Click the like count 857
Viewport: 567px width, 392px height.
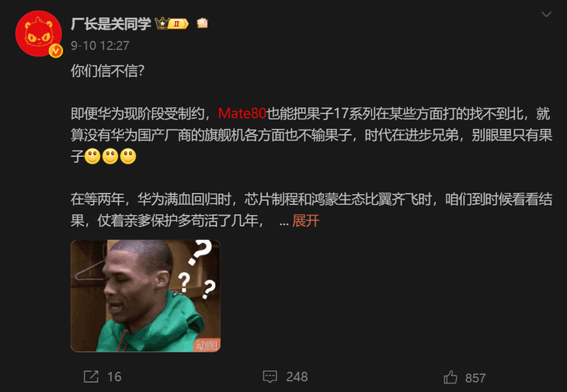click(x=475, y=378)
